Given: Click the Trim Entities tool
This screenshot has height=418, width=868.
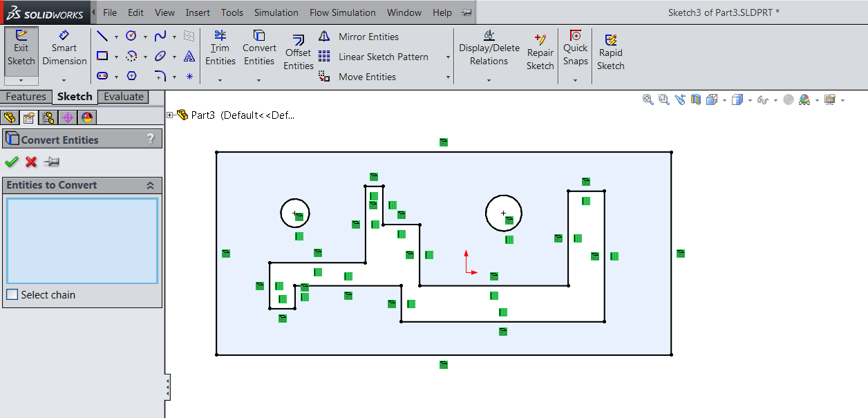Looking at the screenshot, I should [220, 48].
